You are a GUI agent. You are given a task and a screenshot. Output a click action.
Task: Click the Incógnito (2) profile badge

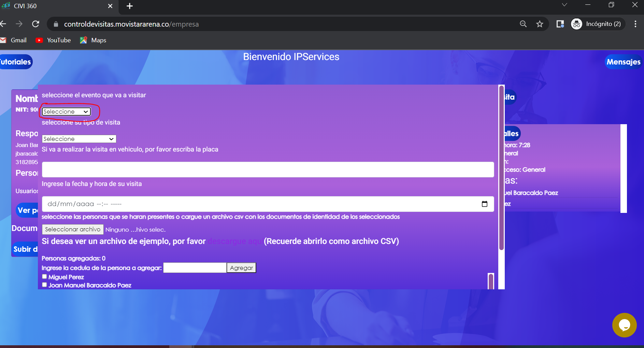pos(598,24)
